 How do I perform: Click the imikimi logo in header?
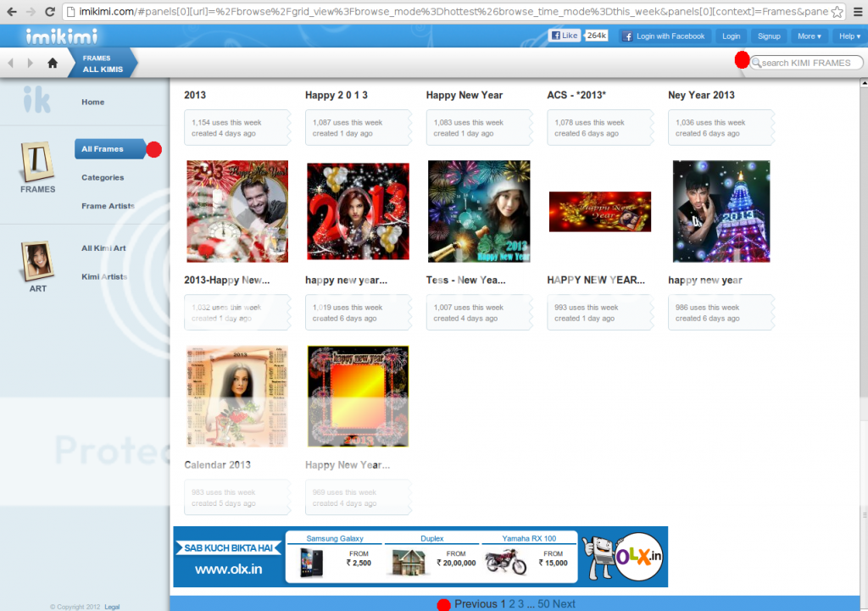point(61,36)
